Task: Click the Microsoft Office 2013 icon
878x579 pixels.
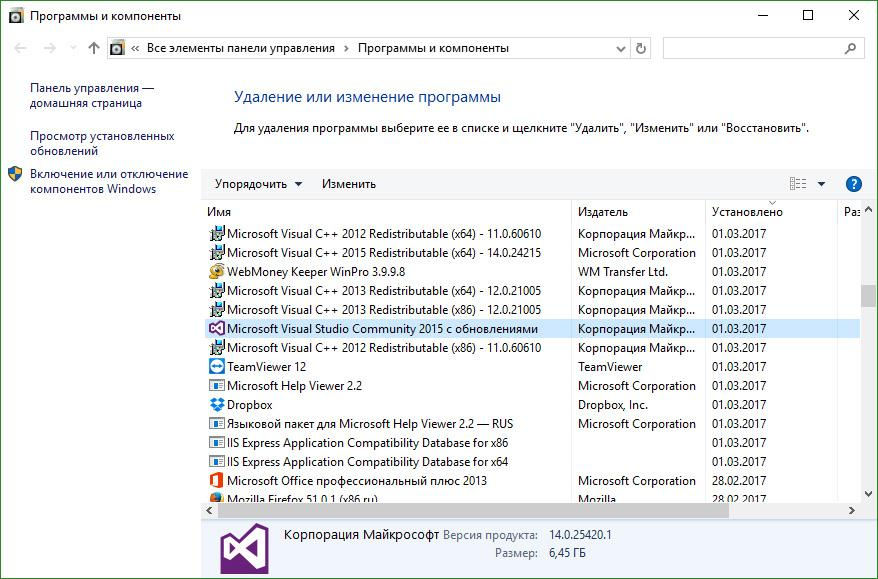Action: pyautogui.click(x=216, y=480)
